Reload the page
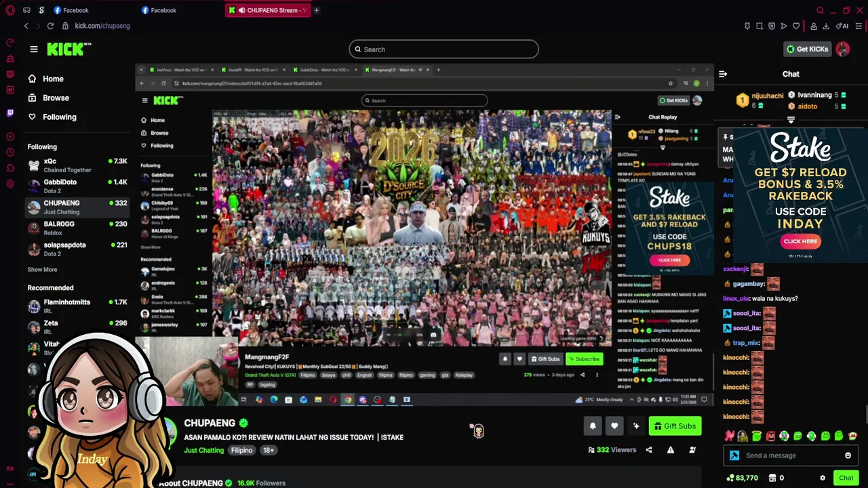The height and width of the screenshot is (488, 868). click(50, 26)
